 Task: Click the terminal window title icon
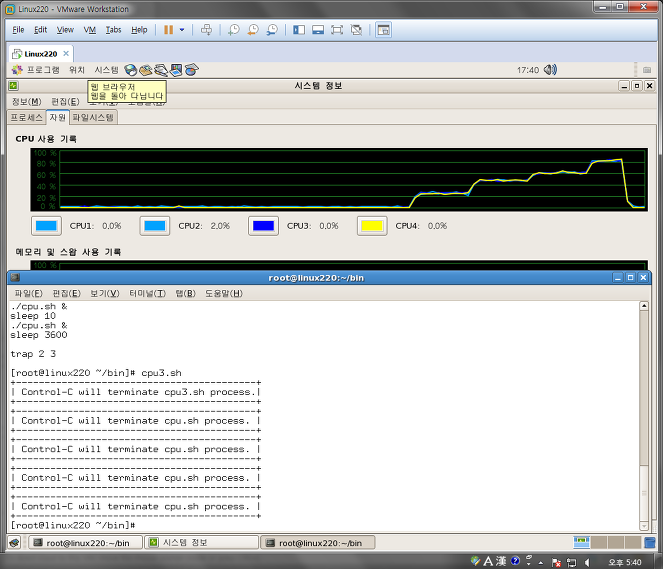15,277
